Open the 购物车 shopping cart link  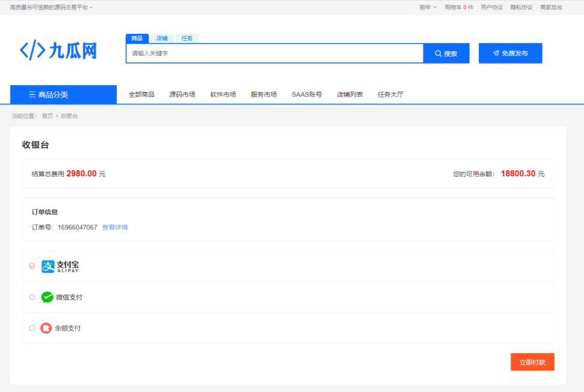tap(459, 8)
